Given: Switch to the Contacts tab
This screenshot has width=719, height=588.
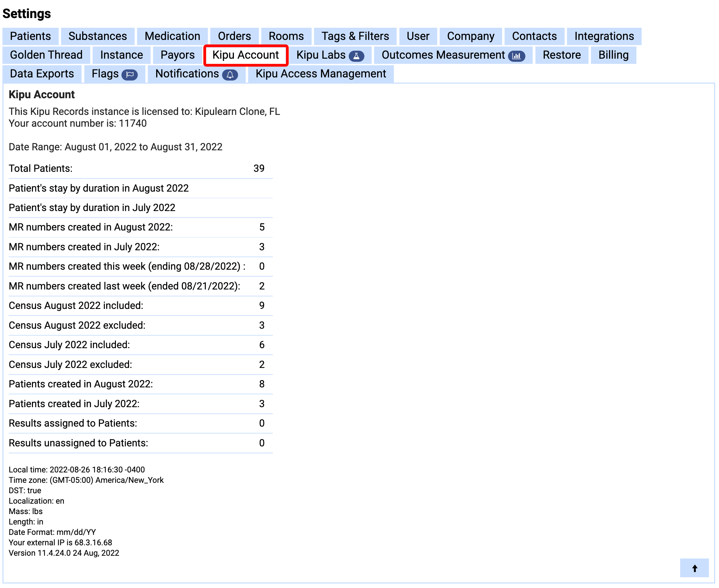Looking at the screenshot, I should point(534,36).
